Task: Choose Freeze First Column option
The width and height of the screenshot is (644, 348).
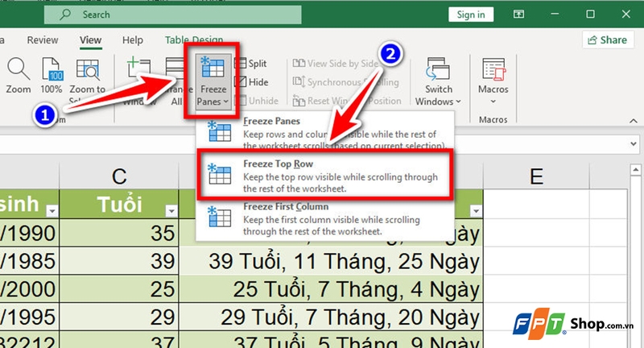Action: (325, 219)
